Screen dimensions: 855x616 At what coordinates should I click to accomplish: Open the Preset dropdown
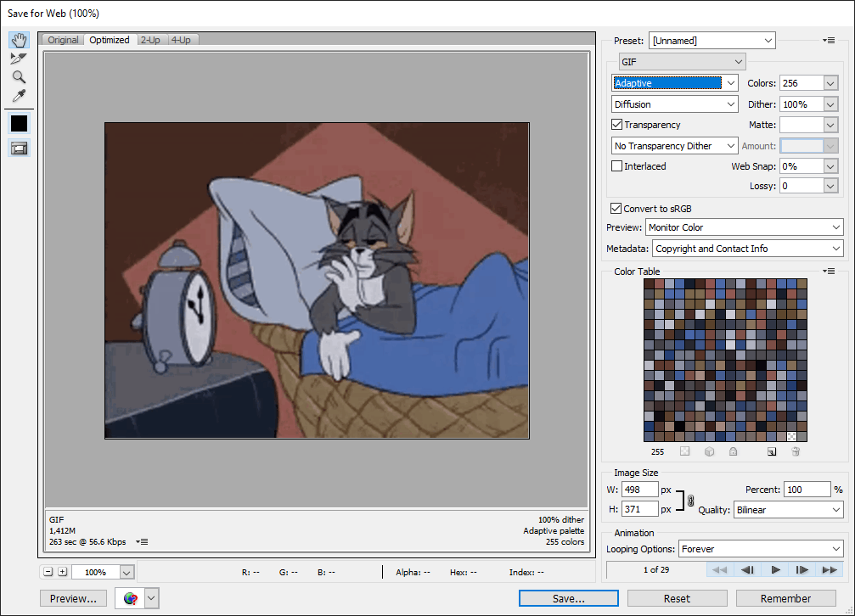pyautogui.click(x=712, y=41)
